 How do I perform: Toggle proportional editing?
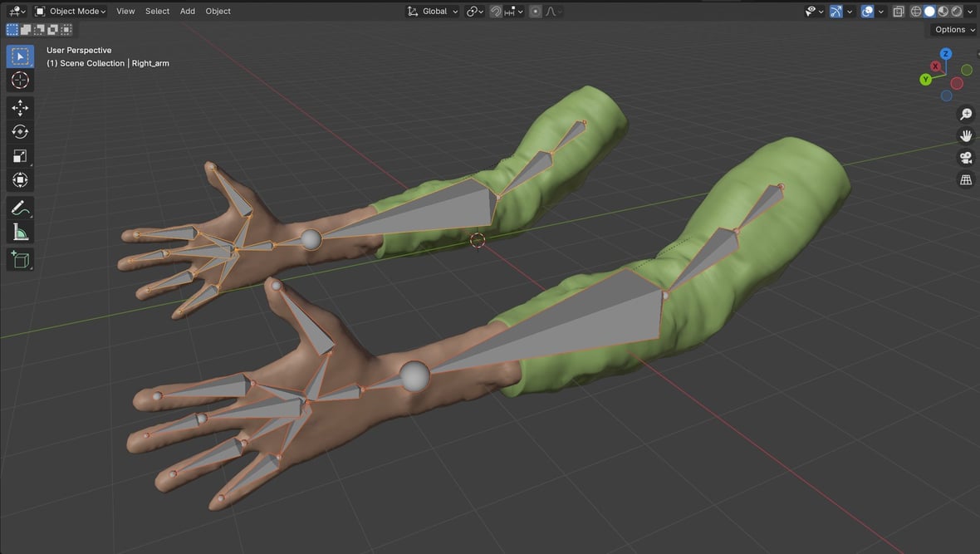pyautogui.click(x=535, y=11)
